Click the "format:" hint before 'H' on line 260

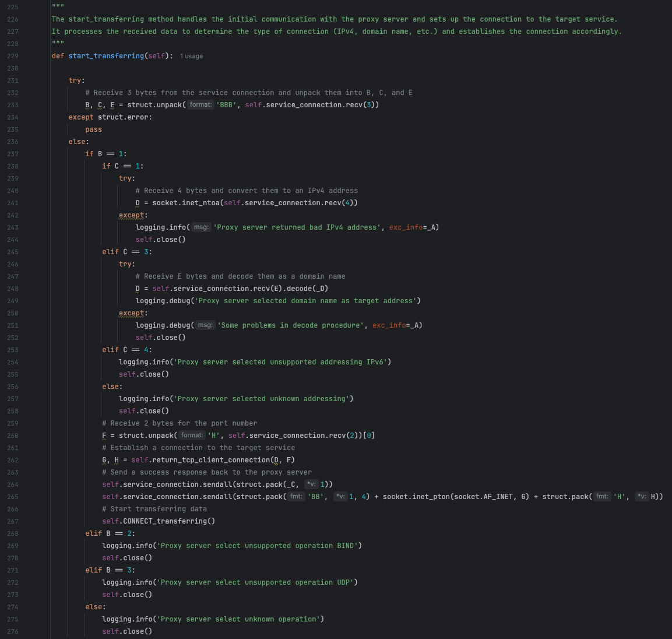click(x=192, y=436)
